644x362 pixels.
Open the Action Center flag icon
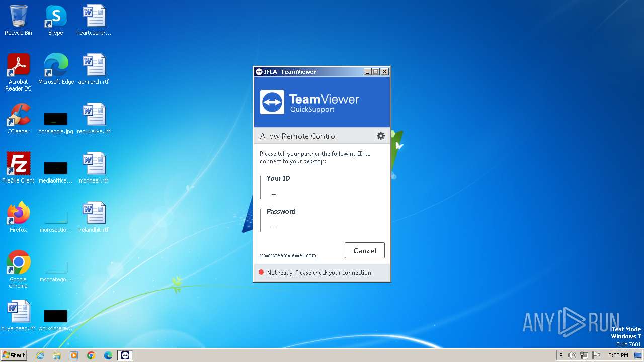[x=596, y=355]
